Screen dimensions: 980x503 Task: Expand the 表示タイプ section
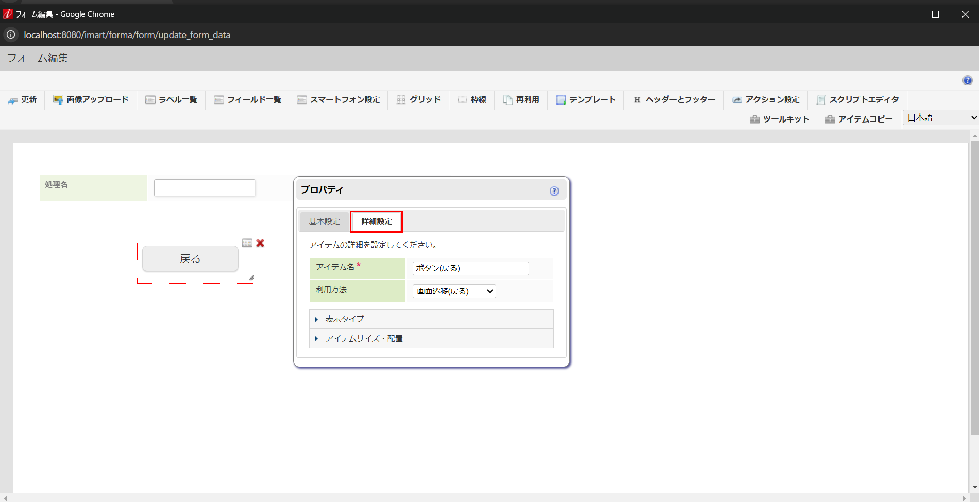point(343,319)
